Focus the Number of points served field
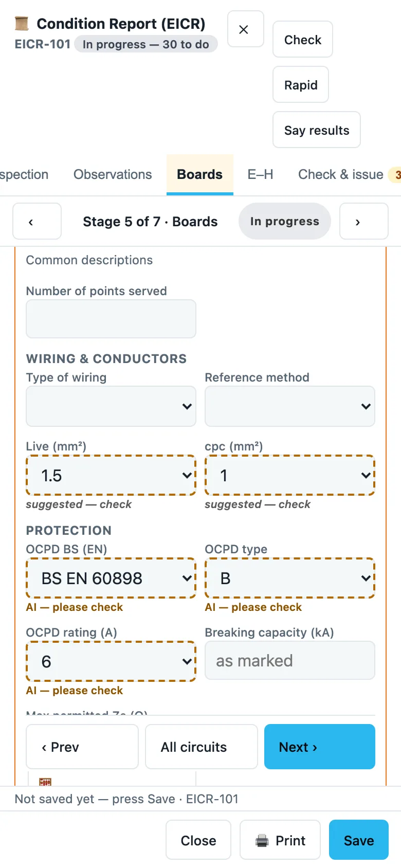Viewport: 401px width, 868px height. 111,319
